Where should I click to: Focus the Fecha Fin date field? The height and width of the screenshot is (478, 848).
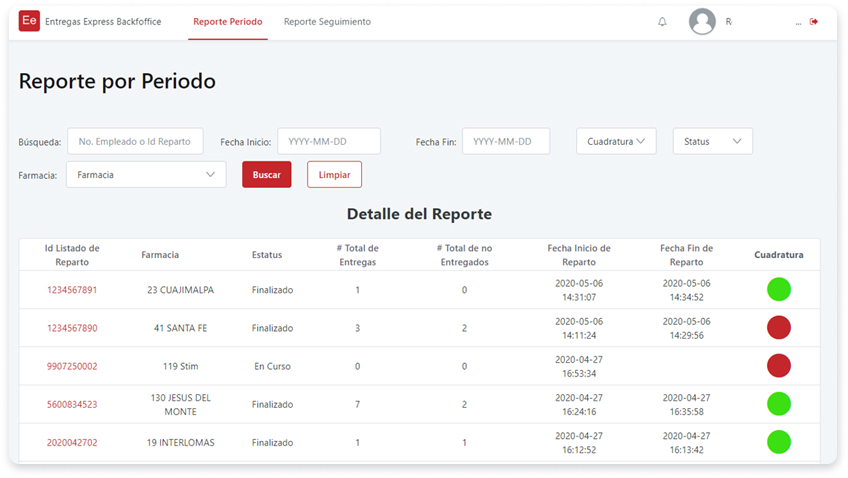coord(506,141)
